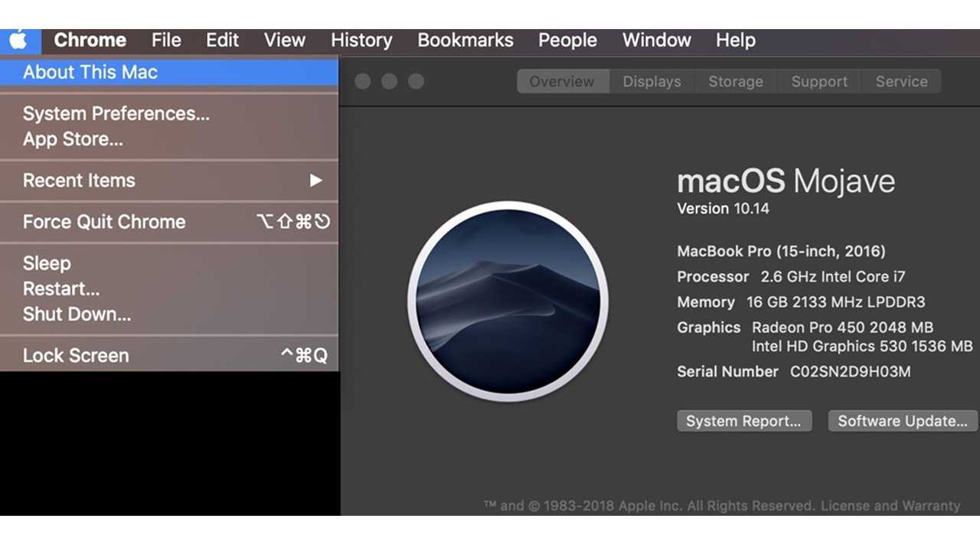Open the People menu
The width and height of the screenshot is (980, 551).
(x=567, y=40)
